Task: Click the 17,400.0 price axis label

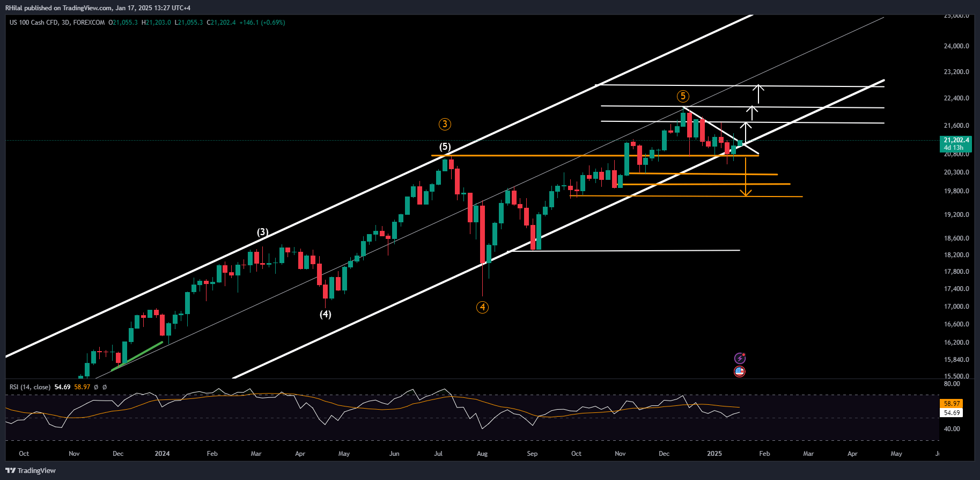Action: click(956, 289)
